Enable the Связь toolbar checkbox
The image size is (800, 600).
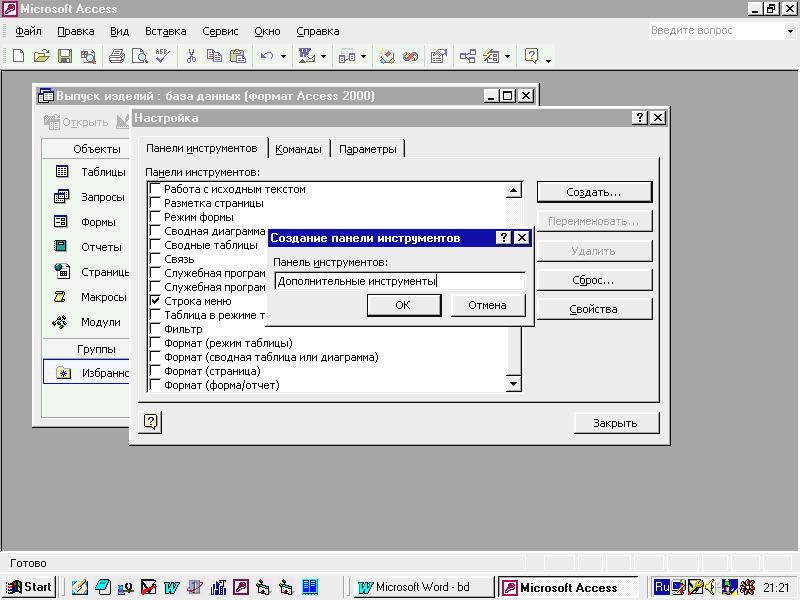click(x=155, y=259)
